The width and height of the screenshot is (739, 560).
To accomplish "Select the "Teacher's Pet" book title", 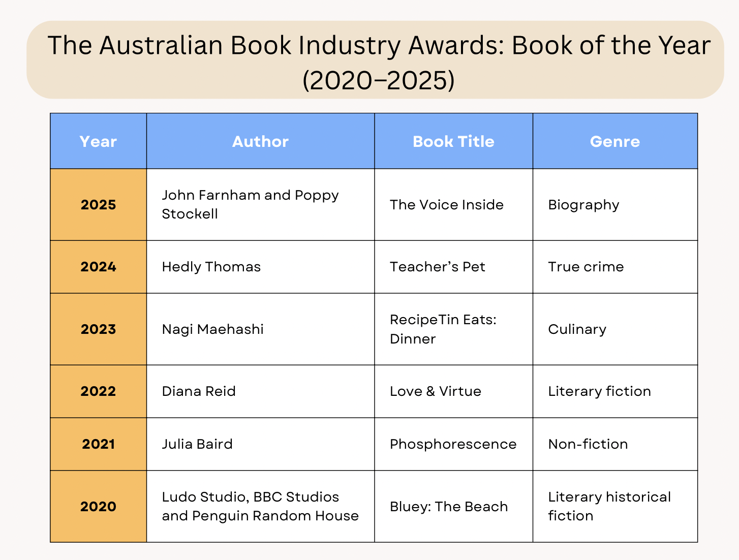I will [438, 267].
